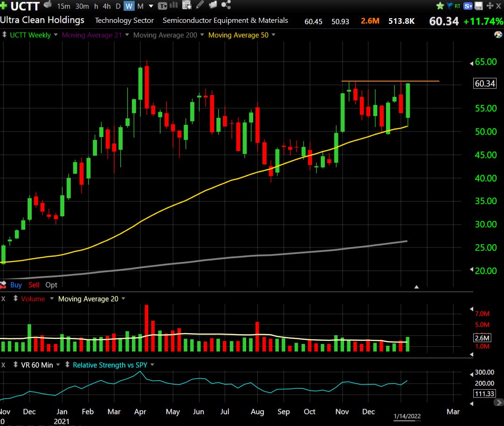Click the Ultra Clean Holdings company name
The width and height of the screenshot is (504, 426).
(x=42, y=20)
